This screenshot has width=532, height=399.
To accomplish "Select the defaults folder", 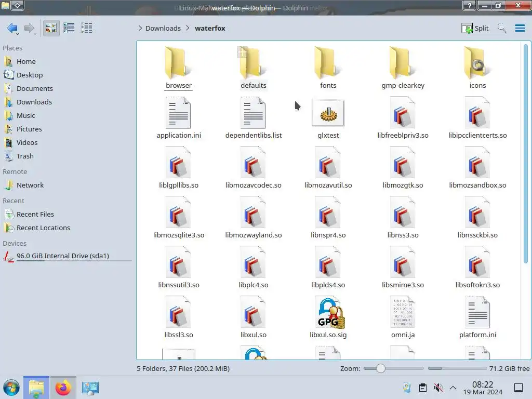I will tap(254, 68).
